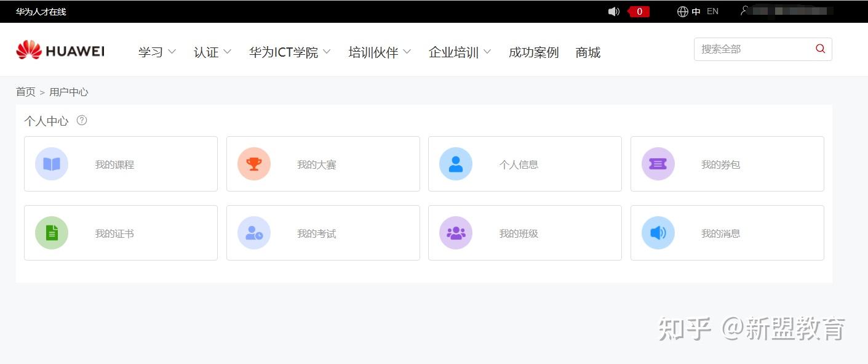Click the speaker notification icon in top bar
The image size is (868, 364).
point(613,12)
